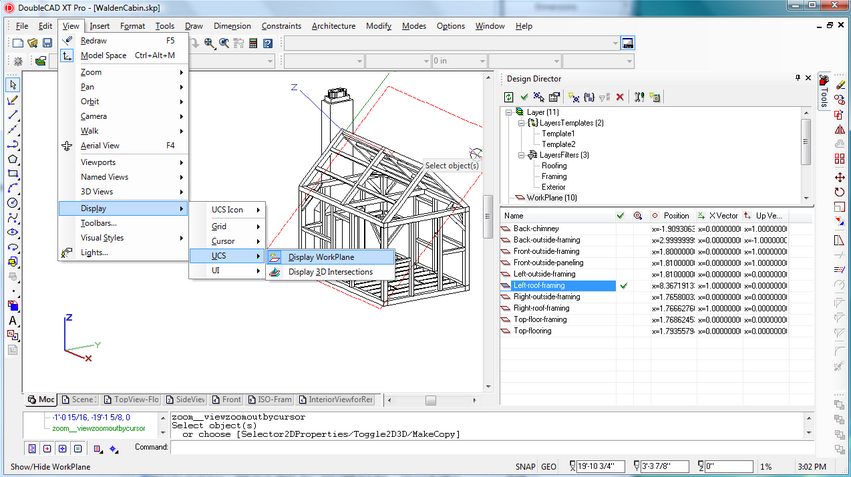Image resolution: width=851 pixels, height=477 pixels.
Task: Select the arrow Select tool
Action: point(13,85)
